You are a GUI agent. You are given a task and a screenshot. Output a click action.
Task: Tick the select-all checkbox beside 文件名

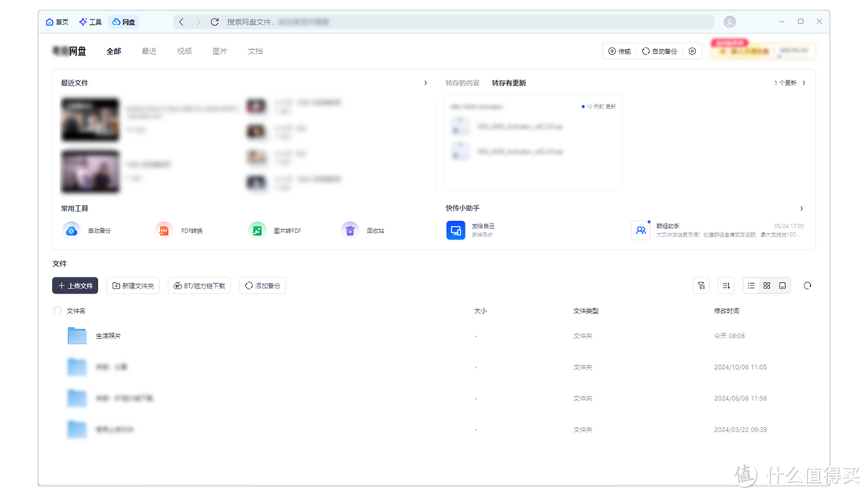(57, 310)
